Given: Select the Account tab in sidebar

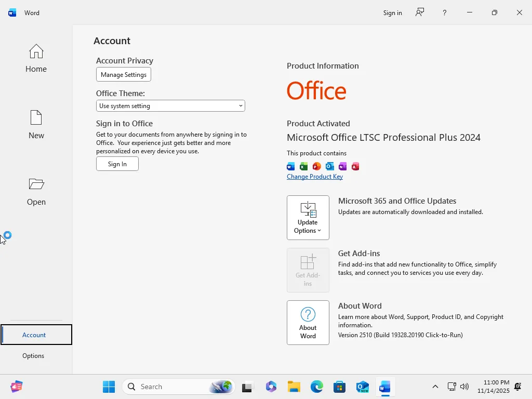Looking at the screenshot, I should (x=36, y=335).
